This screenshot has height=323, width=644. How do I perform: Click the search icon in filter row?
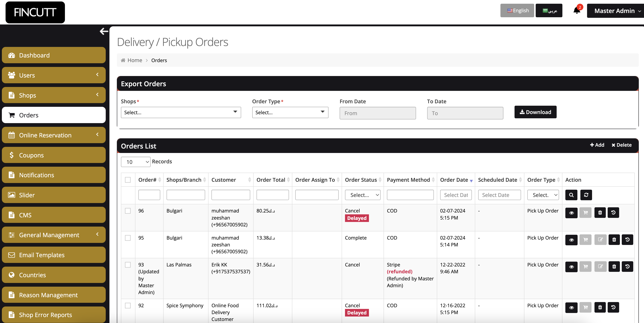571,195
